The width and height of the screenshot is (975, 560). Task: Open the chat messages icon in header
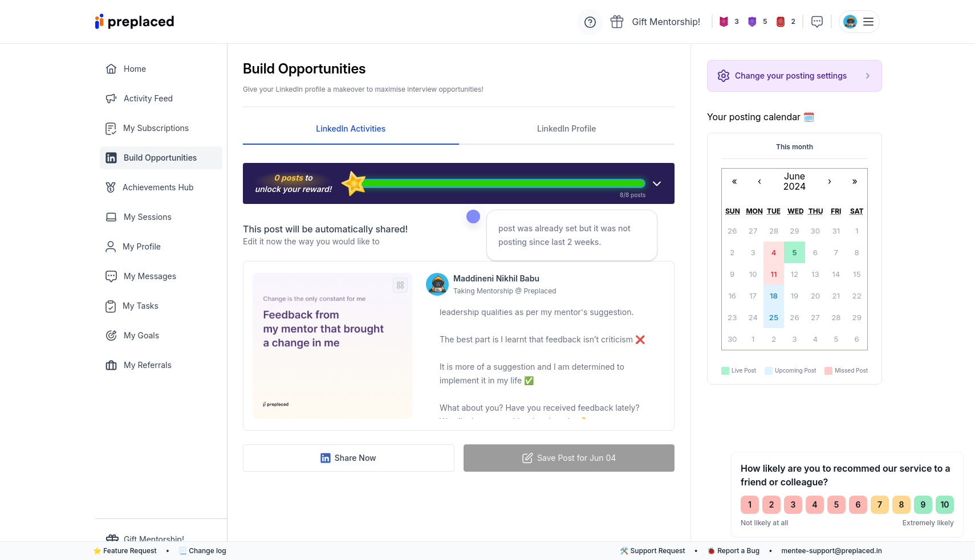coord(817,22)
